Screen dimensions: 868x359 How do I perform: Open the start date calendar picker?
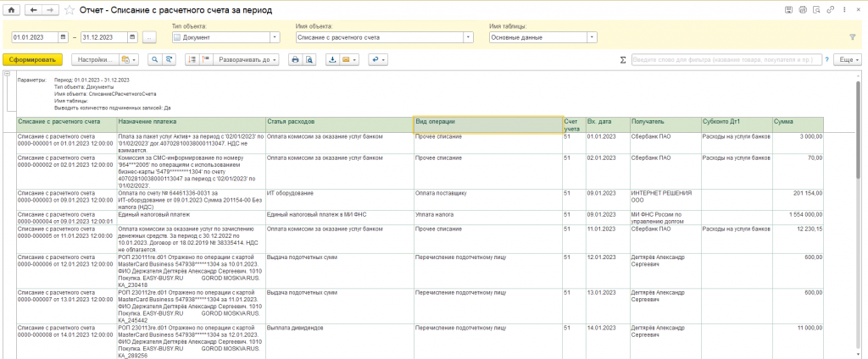pos(64,37)
